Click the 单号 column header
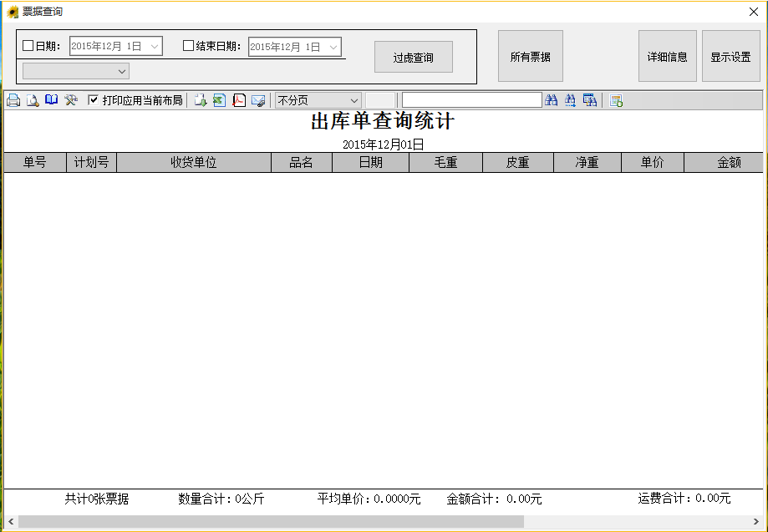The height and width of the screenshot is (532, 768). point(35,163)
